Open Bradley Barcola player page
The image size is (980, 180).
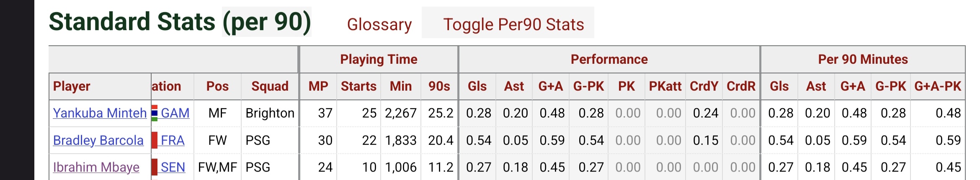(98, 140)
